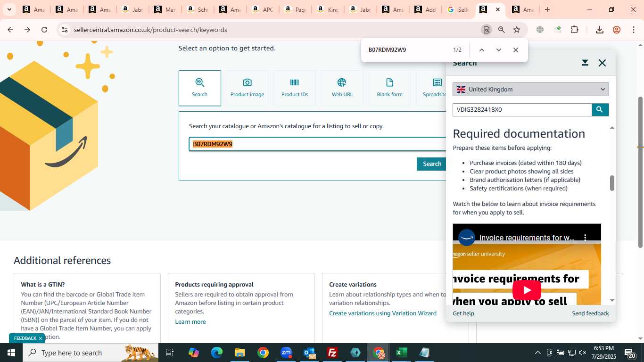Click the find-in-page icon in address bar
The image size is (644, 362).
click(487, 30)
